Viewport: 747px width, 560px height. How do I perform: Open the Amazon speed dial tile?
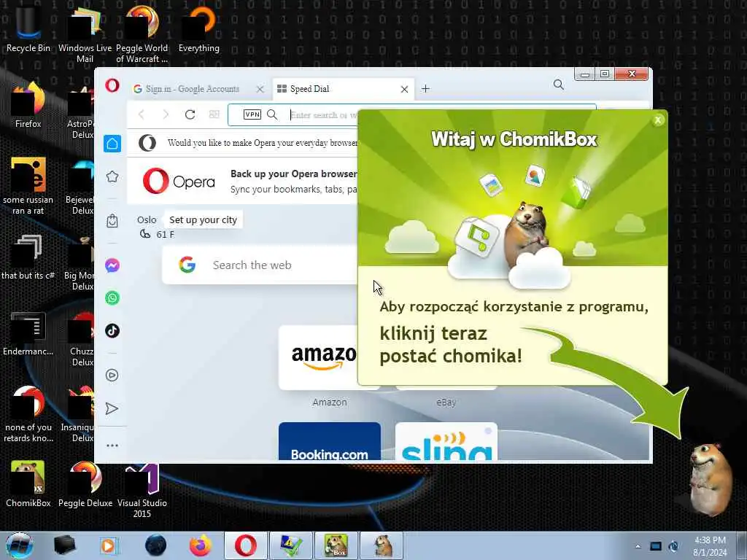[x=318, y=357]
